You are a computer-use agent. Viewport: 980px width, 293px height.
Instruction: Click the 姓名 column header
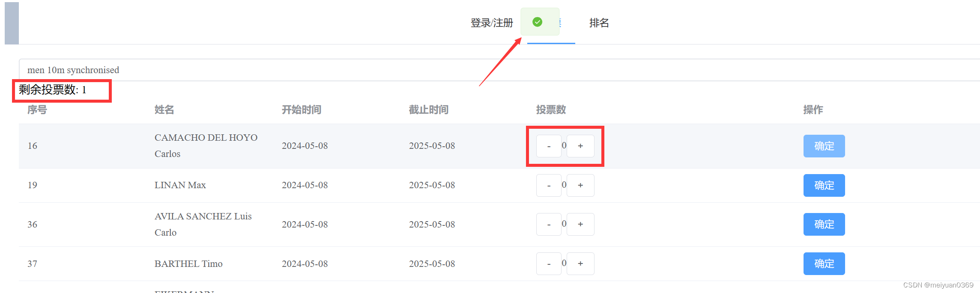(x=164, y=110)
